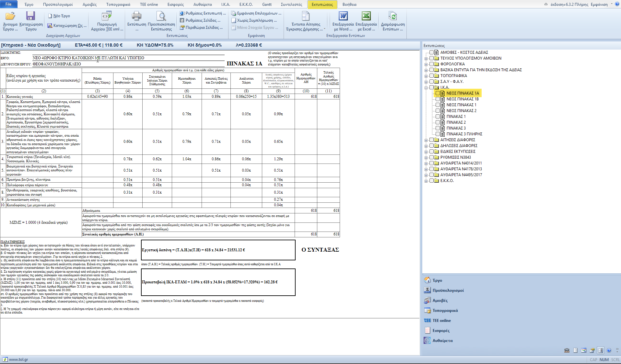Open the www.tol.gr link in status bar
Viewport: 621px width, 364px height.
[18, 359]
